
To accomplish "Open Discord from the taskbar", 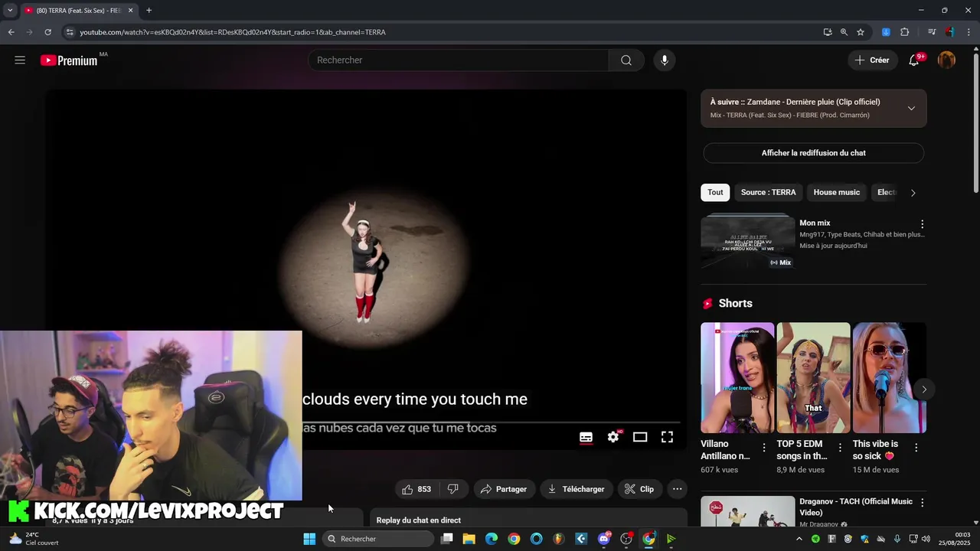I will pyautogui.click(x=604, y=539).
